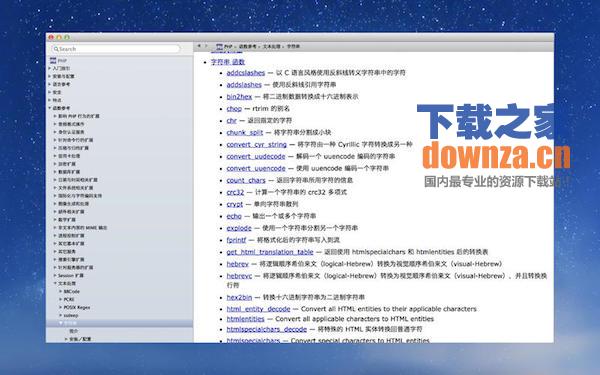The height and width of the screenshot is (375, 600).
Task: Expand the 入门指引 tree node
Action: pyautogui.click(x=49, y=68)
